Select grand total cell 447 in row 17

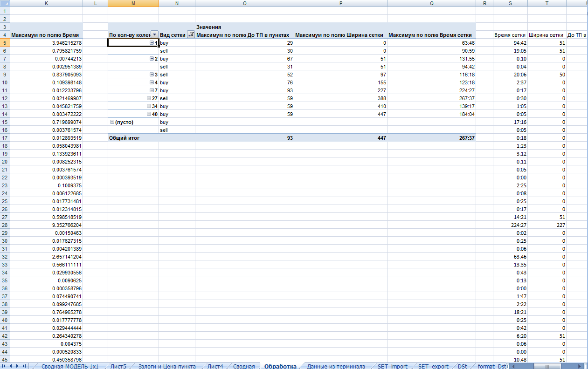point(341,138)
